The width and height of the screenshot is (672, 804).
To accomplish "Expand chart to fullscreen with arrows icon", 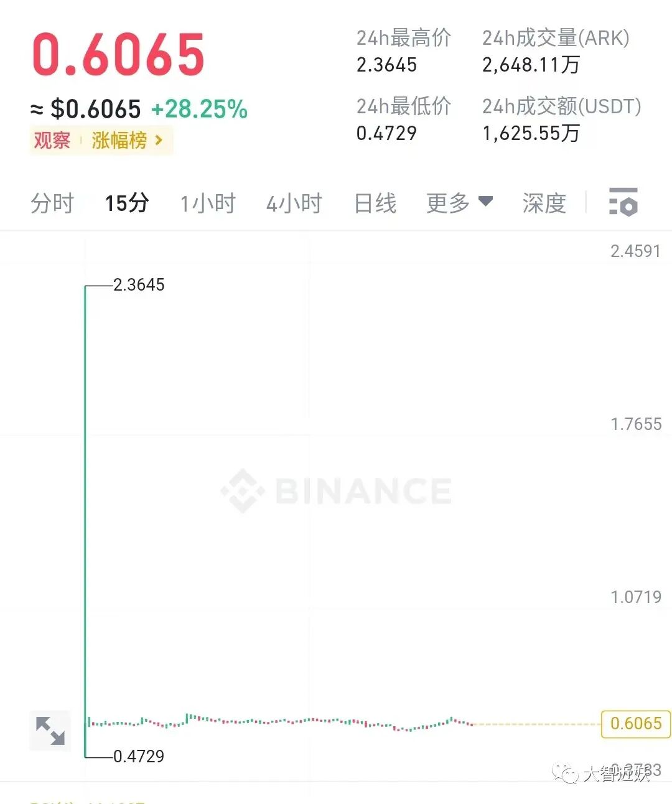I will pyautogui.click(x=50, y=731).
